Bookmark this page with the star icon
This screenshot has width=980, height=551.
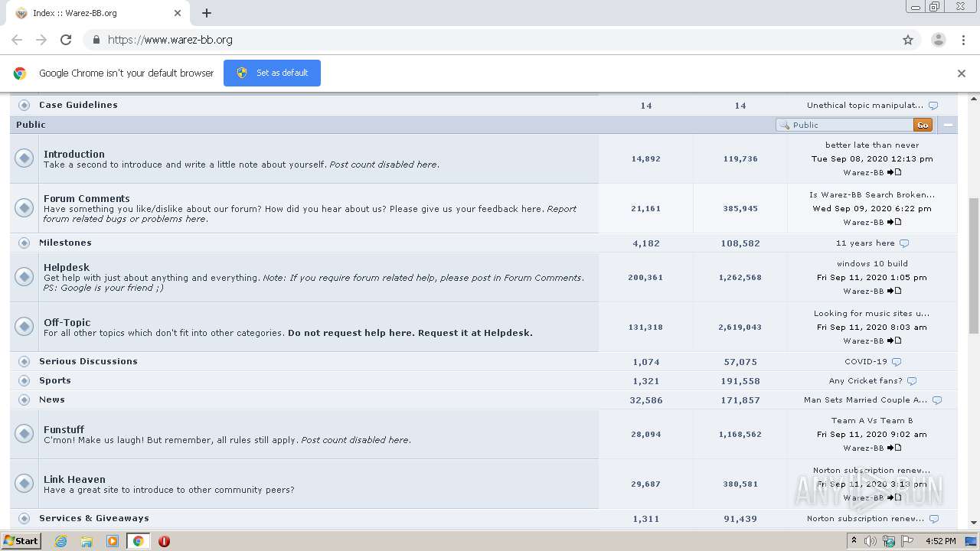tap(908, 40)
